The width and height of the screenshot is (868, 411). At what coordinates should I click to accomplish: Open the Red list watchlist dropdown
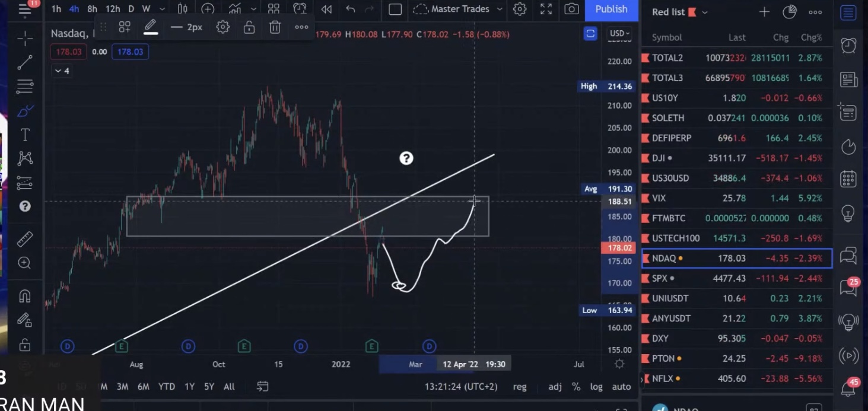680,12
